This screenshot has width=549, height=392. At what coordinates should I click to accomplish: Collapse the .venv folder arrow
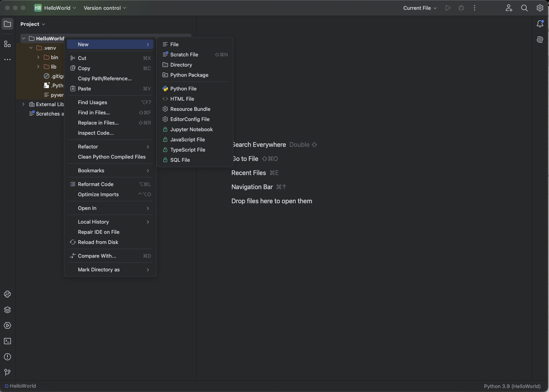tap(31, 48)
